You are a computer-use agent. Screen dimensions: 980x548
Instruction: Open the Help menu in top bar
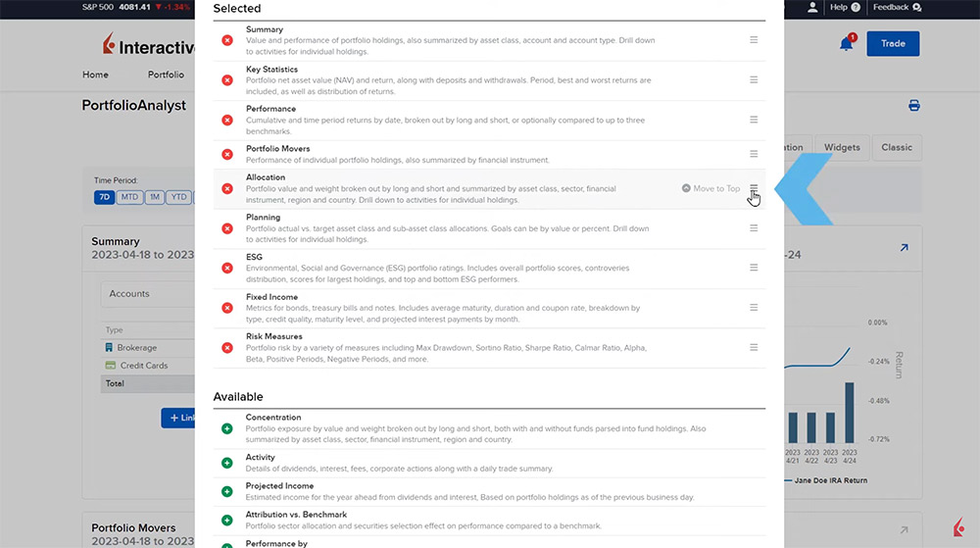[845, 8]
